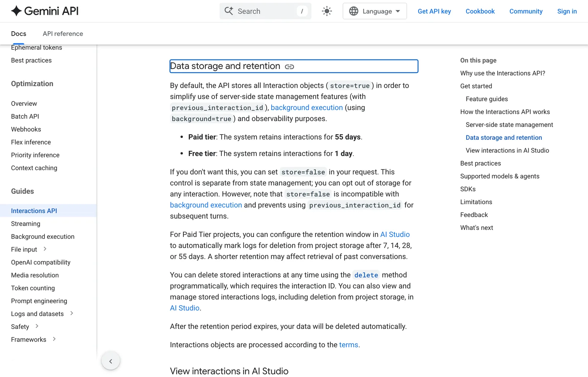Viewport: 588px width, 377px height.
Task: Jump to Feedback section
Action: coord(474,215)
